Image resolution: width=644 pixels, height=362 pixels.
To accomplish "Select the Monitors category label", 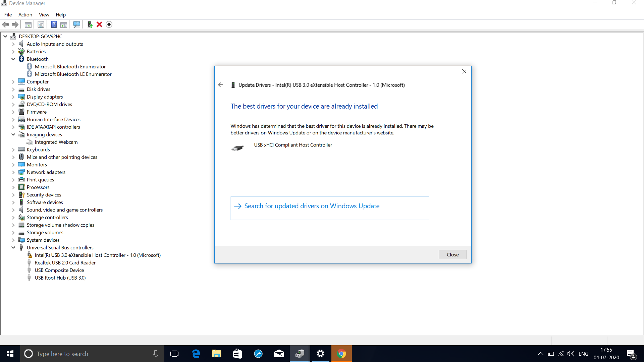I will click(x=37, y=165).
